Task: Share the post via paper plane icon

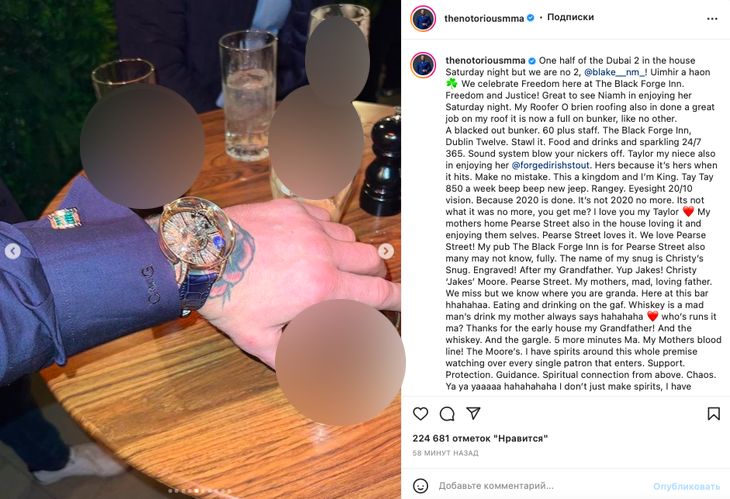Action: tap(473, 413)
